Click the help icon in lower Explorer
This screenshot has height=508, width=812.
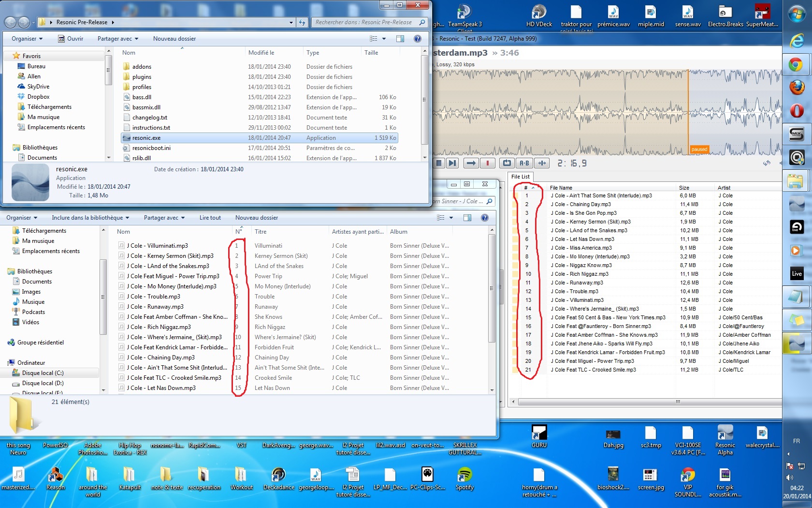[x=484, y=218]
